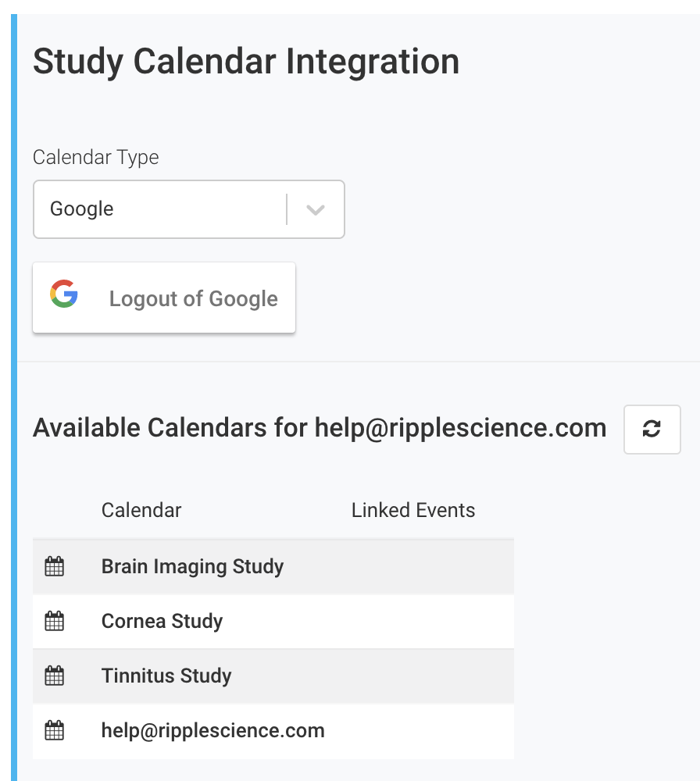Expand the Calendar Type dropdown arrow
The height and width of the screenshot is (781, 700).
(315, 209)
